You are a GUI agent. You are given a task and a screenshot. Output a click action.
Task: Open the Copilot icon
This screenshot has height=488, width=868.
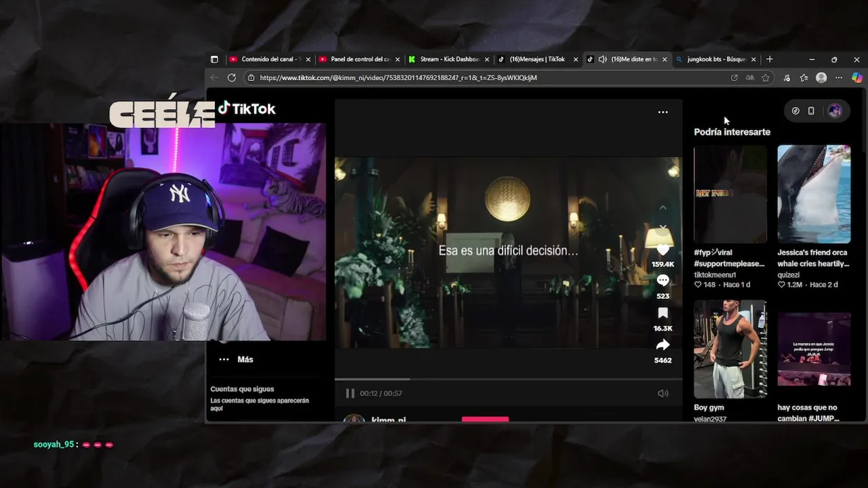coord(857,78)
